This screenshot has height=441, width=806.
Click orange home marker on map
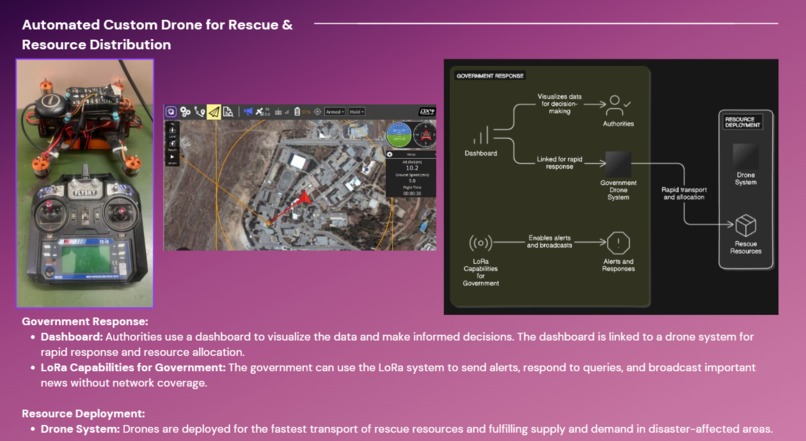(268, 224)
